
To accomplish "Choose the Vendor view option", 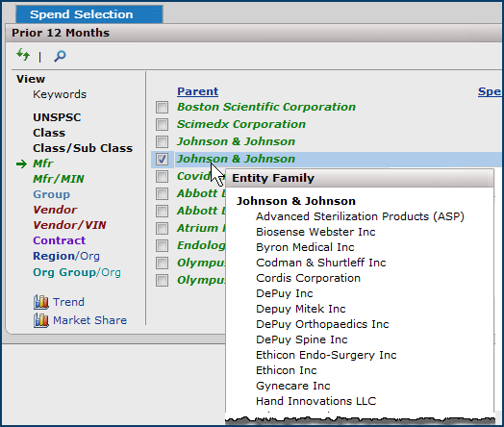I will tap(55, 210).
